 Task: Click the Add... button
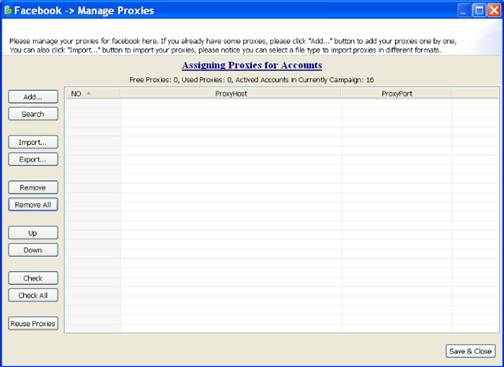(x=33, y=97)
